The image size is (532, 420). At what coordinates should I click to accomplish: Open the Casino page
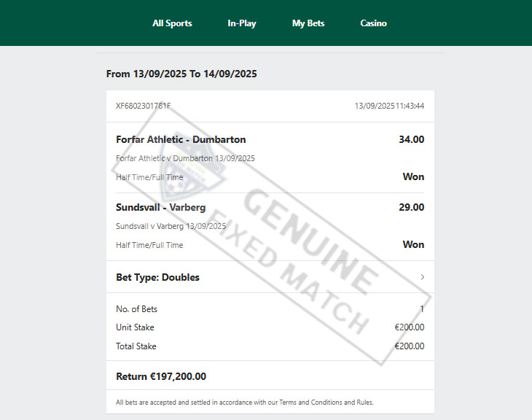373,23
